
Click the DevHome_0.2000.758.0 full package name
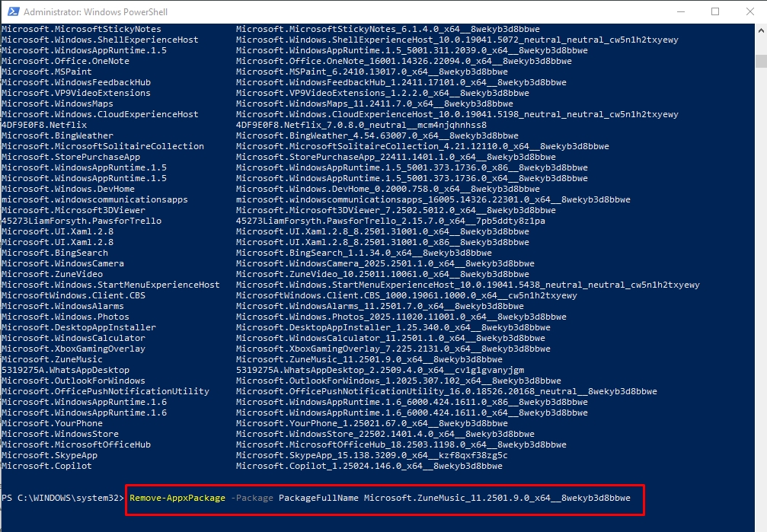click(388, 189)
